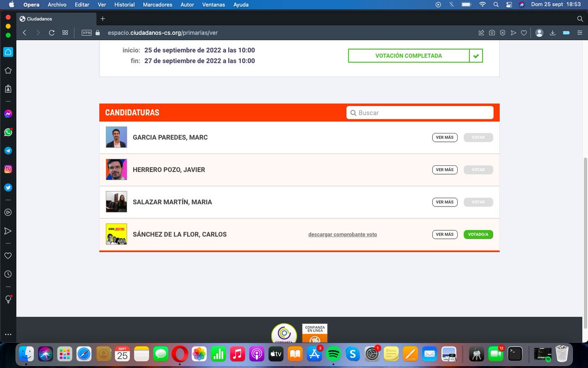The image size is (588, 368).
Task: Click VER MÁS for Garcia Paredes, Marc
Action: coord(445,137)
